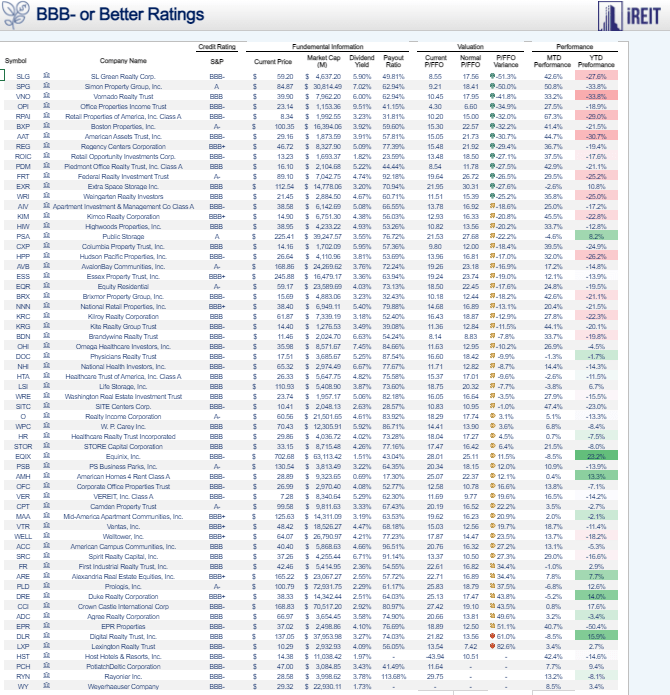670x695 pixels.
Task: Click the YTD Performance column header
Action: [x=596, y=61]
